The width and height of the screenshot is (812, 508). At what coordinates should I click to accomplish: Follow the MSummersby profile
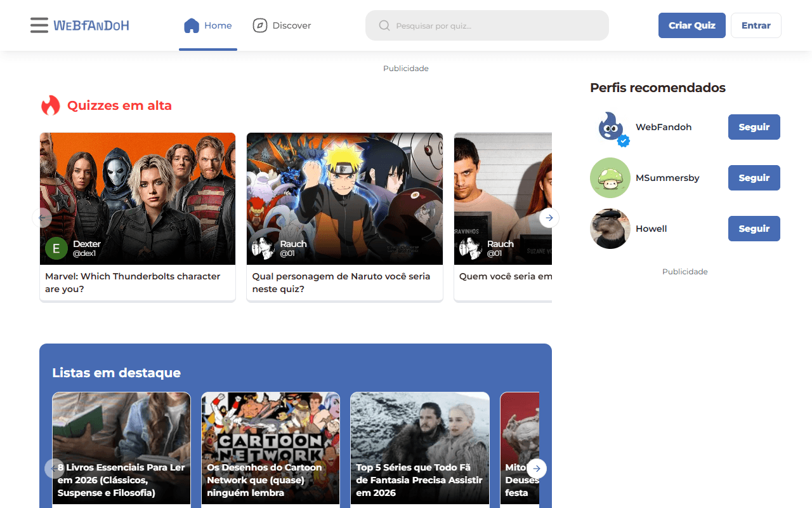[754, 178]
